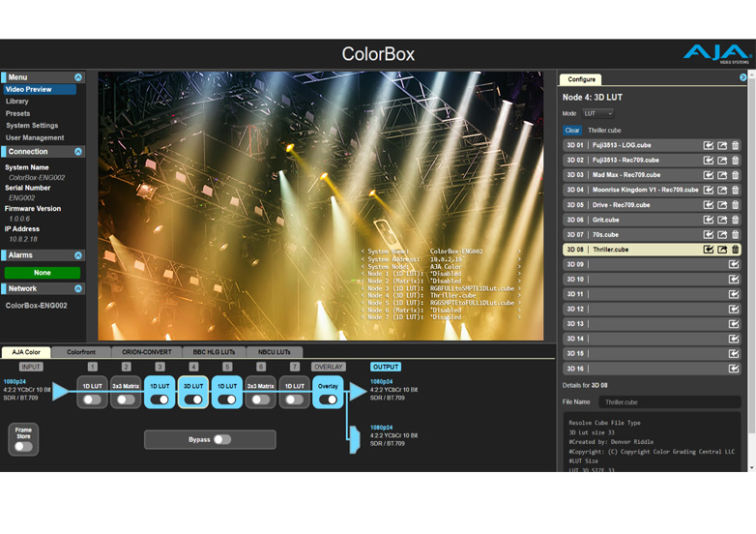Disable node 5 1D LUT switch
The image size is (756, 534).
(227, 400)
